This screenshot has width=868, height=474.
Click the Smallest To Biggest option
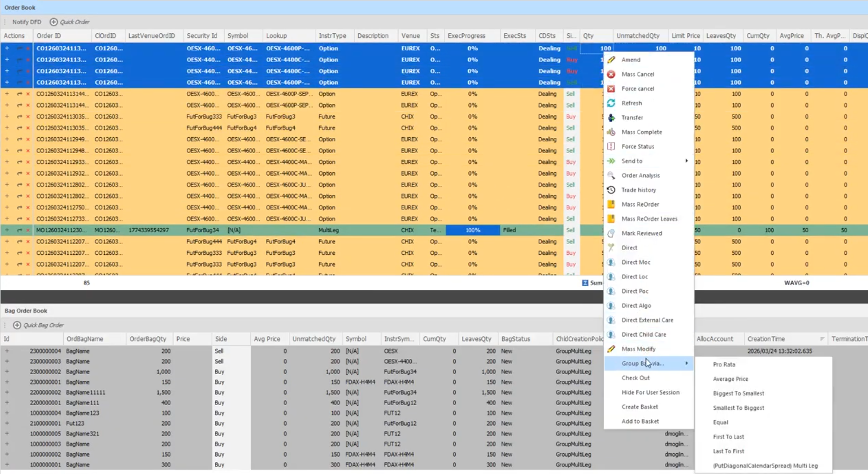coord(738,408)
